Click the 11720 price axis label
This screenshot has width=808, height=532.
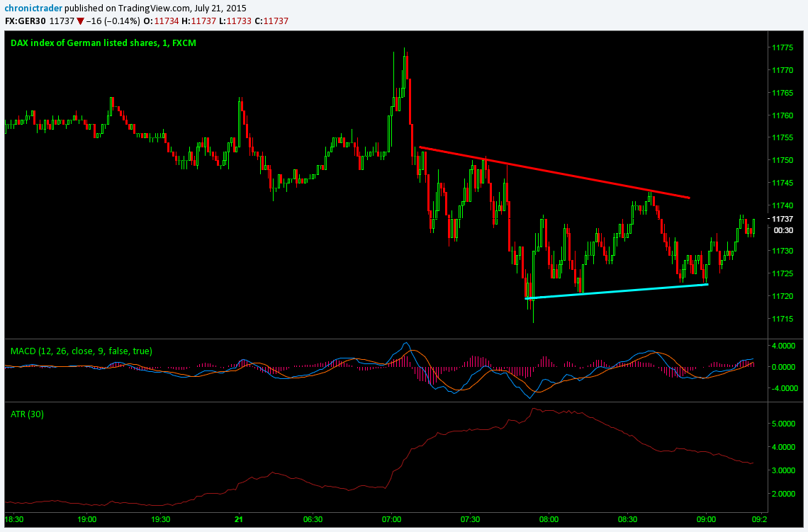[x=782, y=296]
